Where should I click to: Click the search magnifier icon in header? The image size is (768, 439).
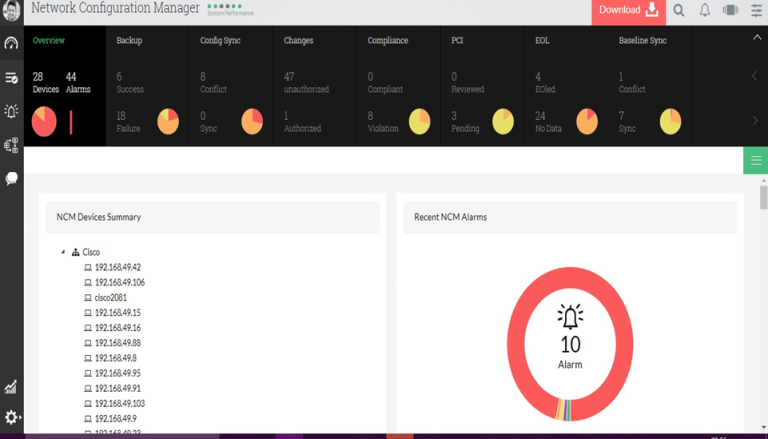click(679, 11)
